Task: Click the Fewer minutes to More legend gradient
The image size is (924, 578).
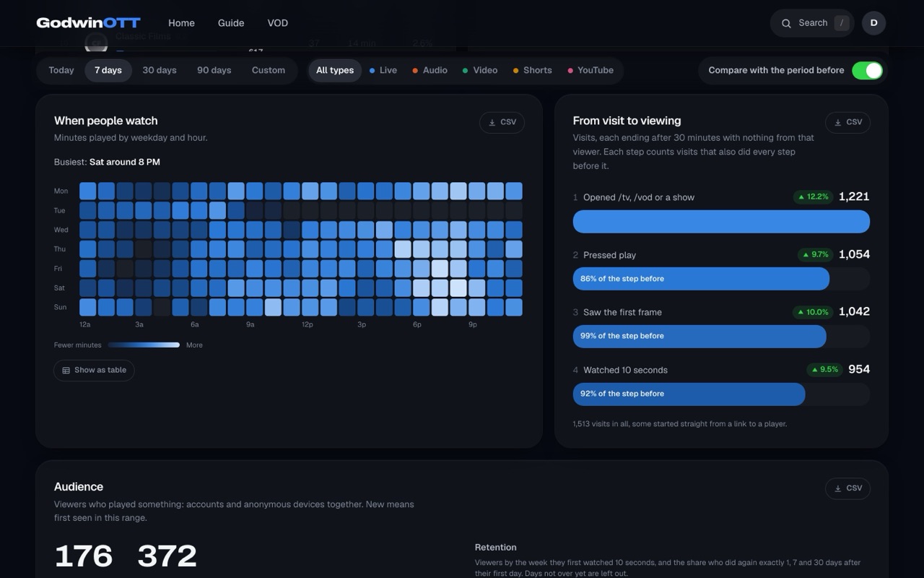Action: pyautogui.click(x=144, y=345)
